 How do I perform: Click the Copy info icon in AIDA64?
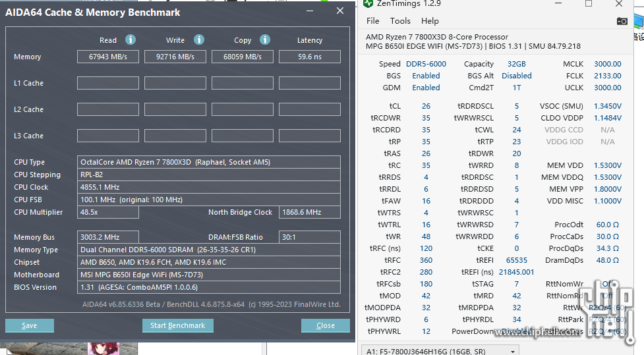click(265, 40)
